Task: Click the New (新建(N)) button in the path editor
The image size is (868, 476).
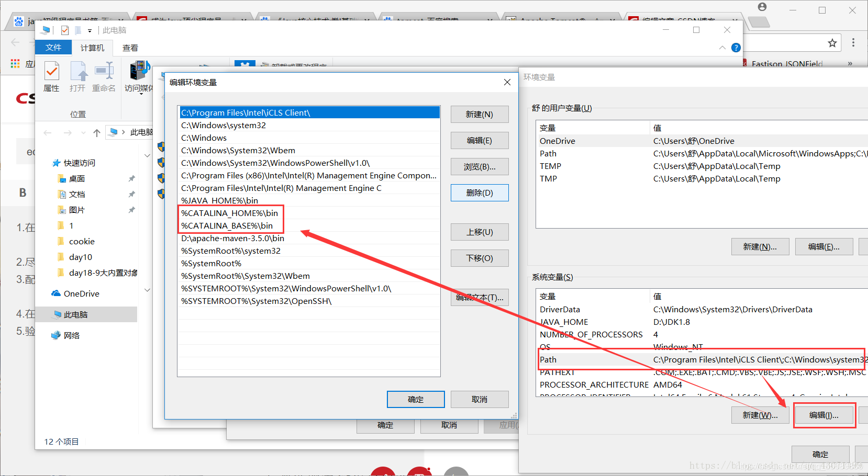Action: [x=480, y=115]
